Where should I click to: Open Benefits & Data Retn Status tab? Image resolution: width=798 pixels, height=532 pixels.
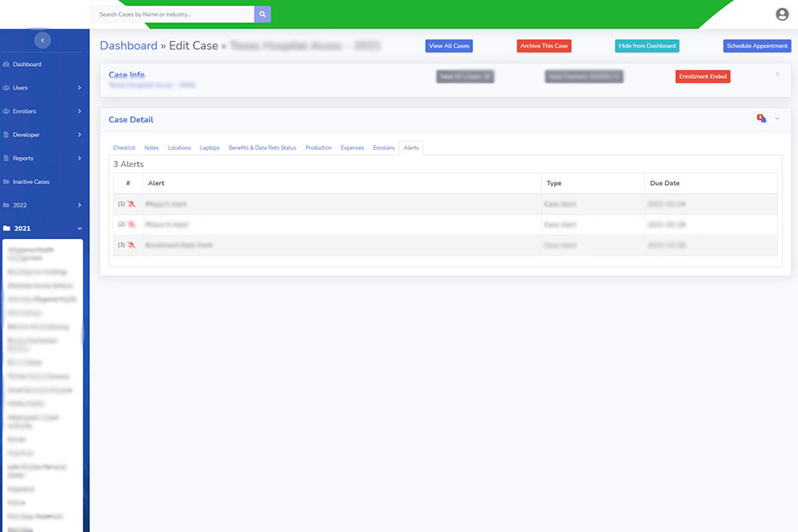pos(262,148)
